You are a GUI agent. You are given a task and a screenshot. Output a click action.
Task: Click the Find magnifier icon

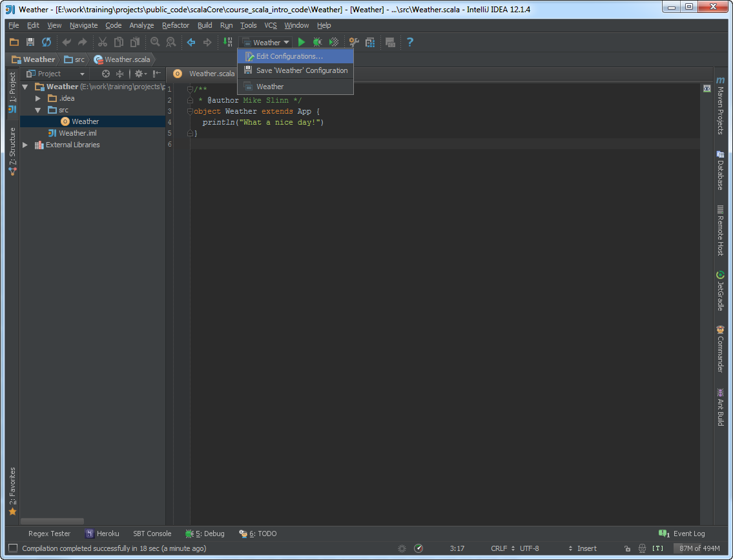click(155, 42)
